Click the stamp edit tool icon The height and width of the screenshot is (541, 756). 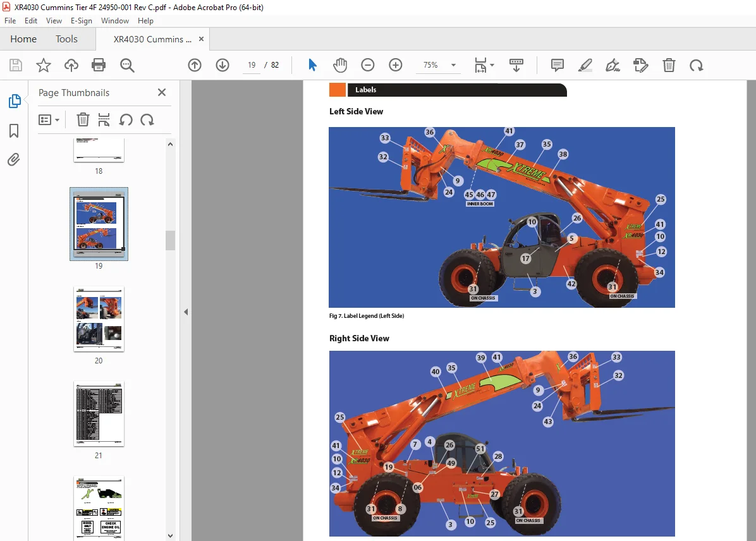(x=641, y=65)
